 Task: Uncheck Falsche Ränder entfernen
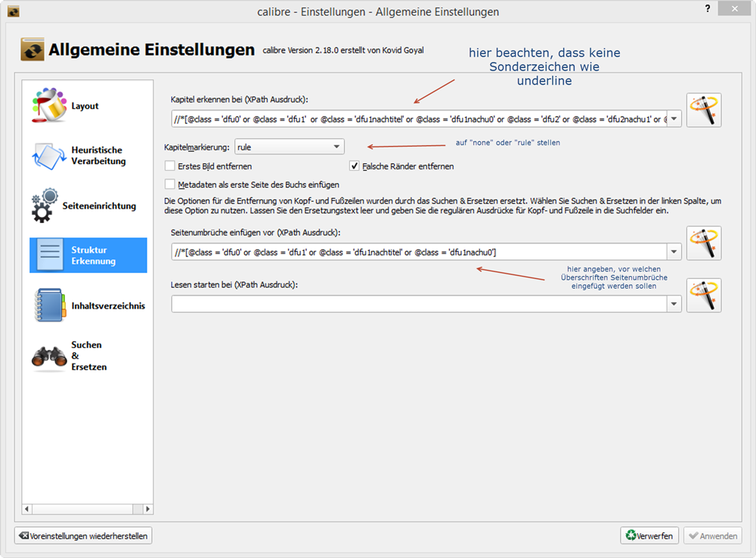(x=354, y=166)
